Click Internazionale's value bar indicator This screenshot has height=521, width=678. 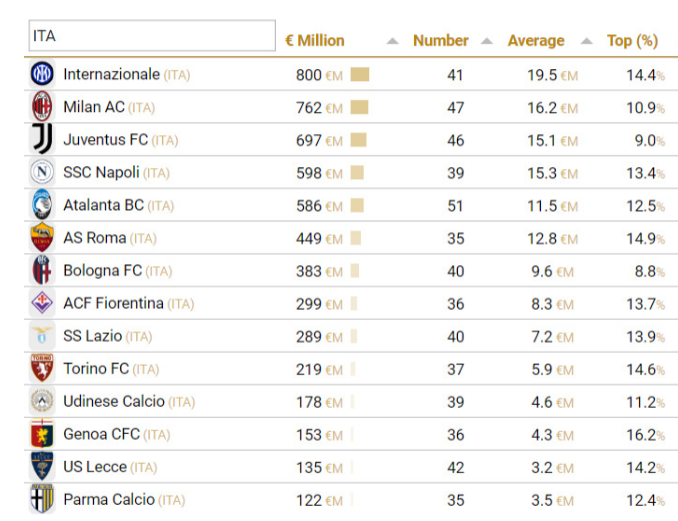click(360, 74)
